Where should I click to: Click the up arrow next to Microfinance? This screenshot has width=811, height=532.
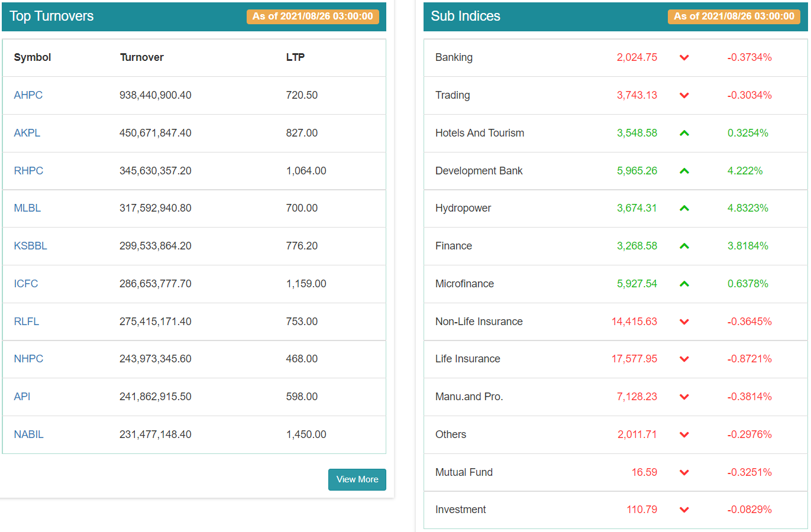click(684, 284)
